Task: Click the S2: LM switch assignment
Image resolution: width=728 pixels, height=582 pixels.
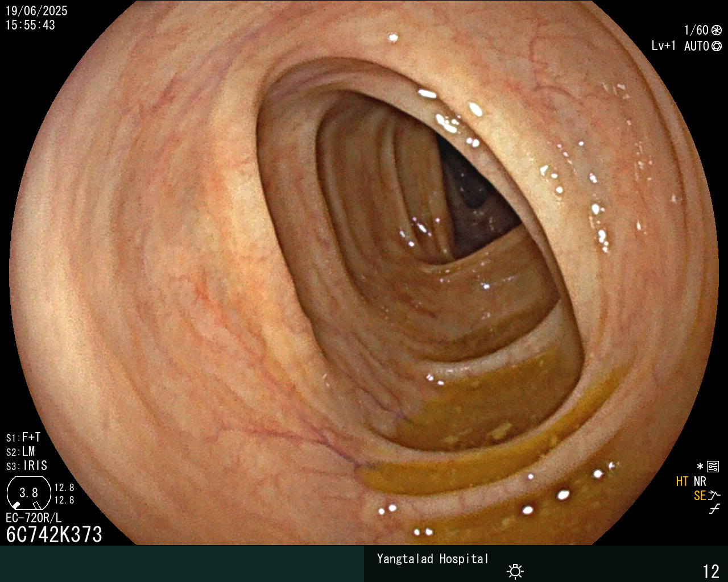Action: (x=20, y=452)
